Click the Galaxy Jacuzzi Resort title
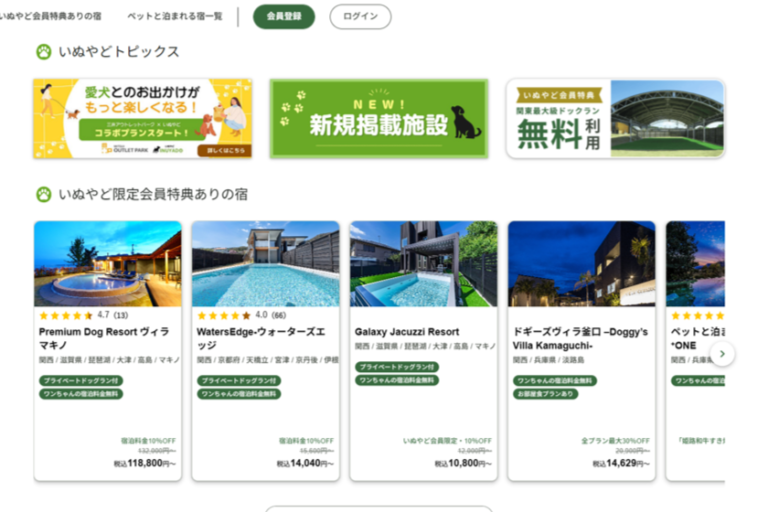Image resolution: width=768 pixels, height=512 pixels. tap(407, 332)
